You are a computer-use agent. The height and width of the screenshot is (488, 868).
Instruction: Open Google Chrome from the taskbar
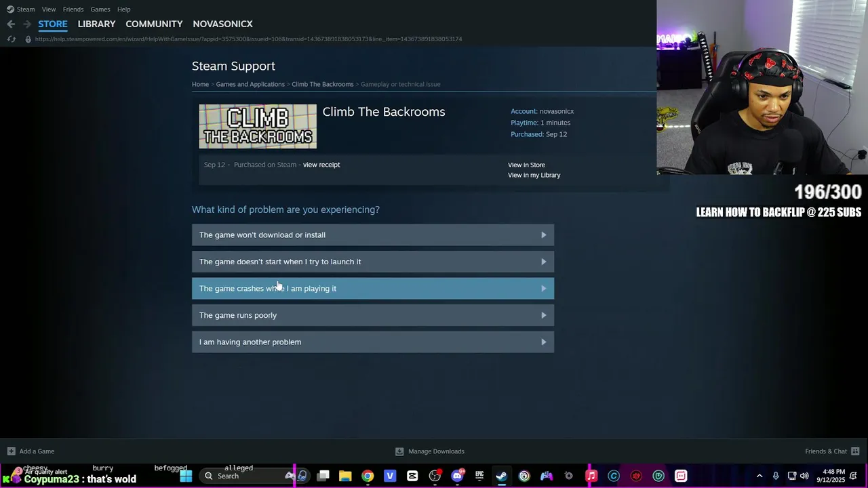pos(368,476)
